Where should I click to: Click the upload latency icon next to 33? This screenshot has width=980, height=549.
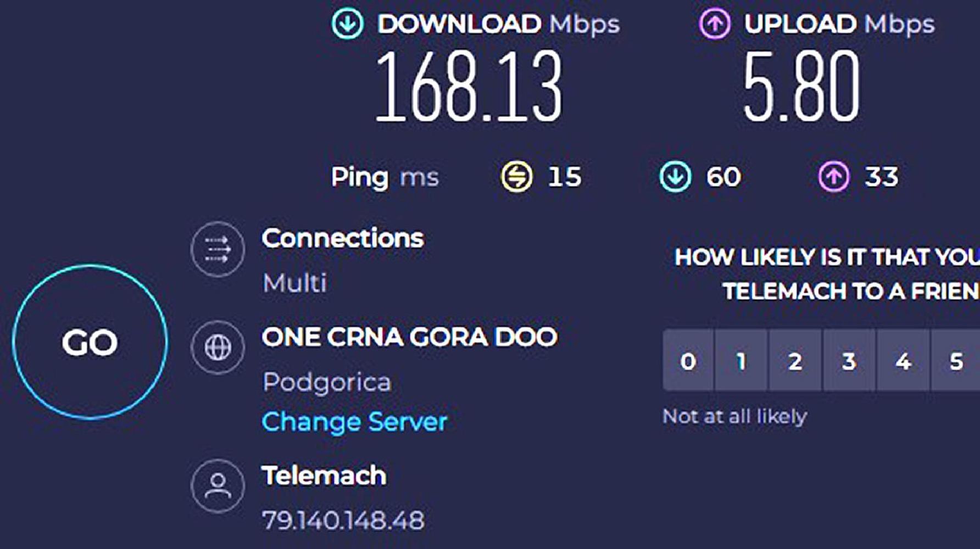[834, 177]
